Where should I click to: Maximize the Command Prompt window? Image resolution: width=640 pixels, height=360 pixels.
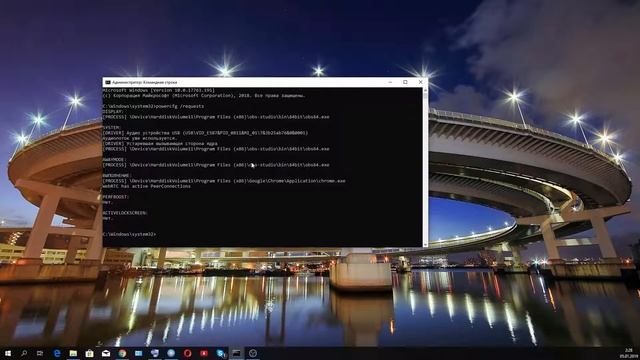point(405,82)
